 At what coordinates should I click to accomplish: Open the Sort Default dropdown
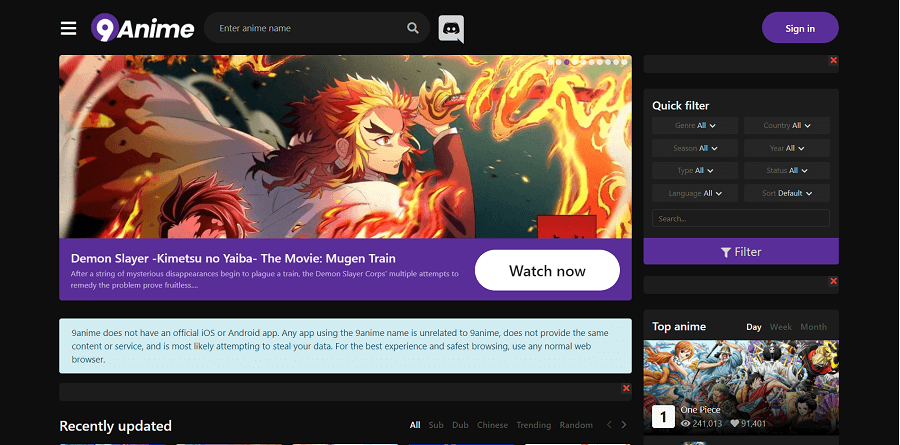[787, 194]
